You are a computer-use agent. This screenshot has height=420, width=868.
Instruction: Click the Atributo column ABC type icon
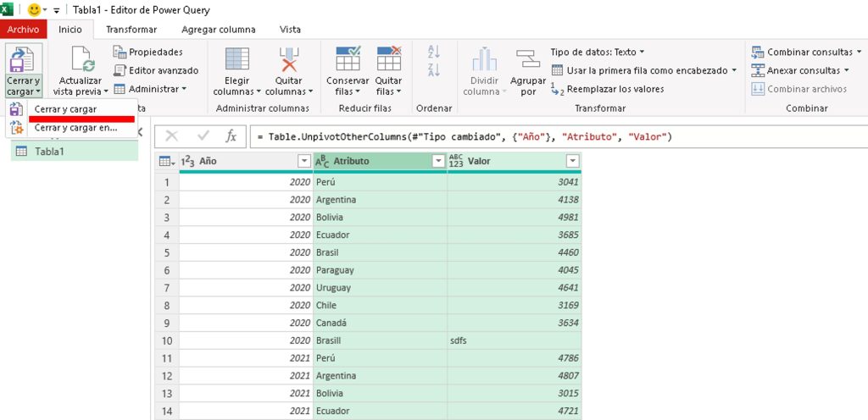[322, 162]
